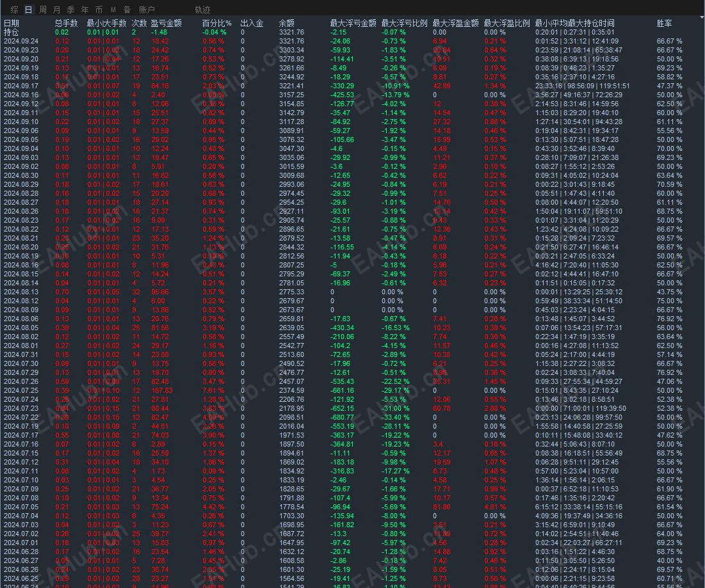Click the 最小|大手数 column header

coord(106,23)
